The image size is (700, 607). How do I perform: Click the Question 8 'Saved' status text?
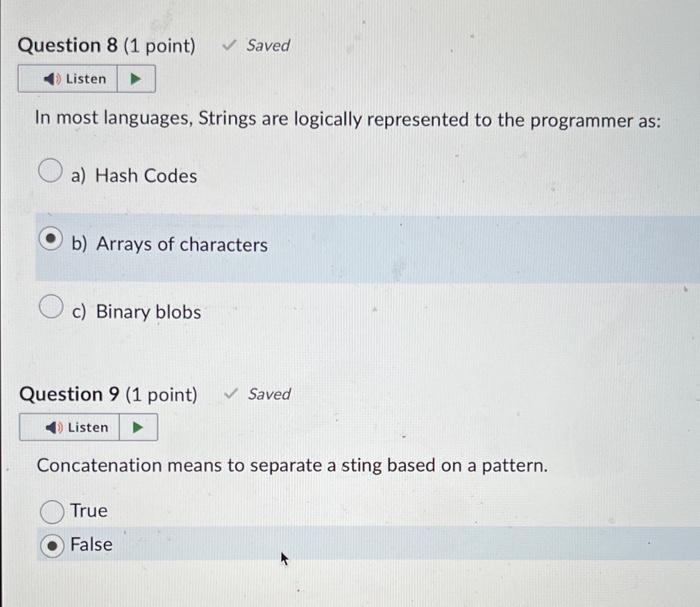pyautogui.click(x=268, y=45)
